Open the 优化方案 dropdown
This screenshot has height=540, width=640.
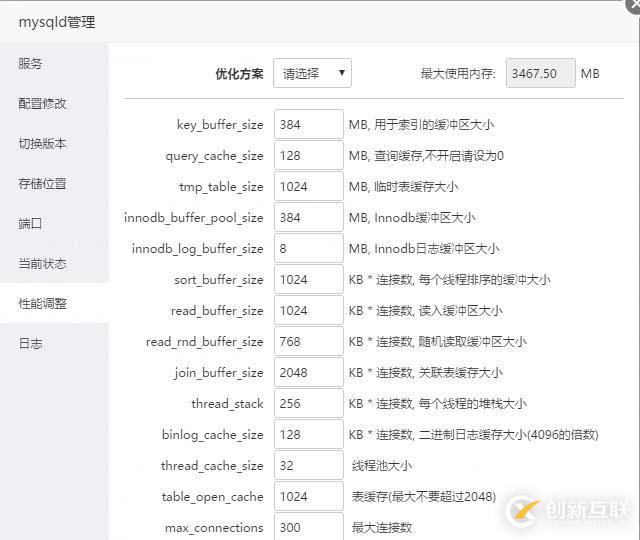click(312, 73)
